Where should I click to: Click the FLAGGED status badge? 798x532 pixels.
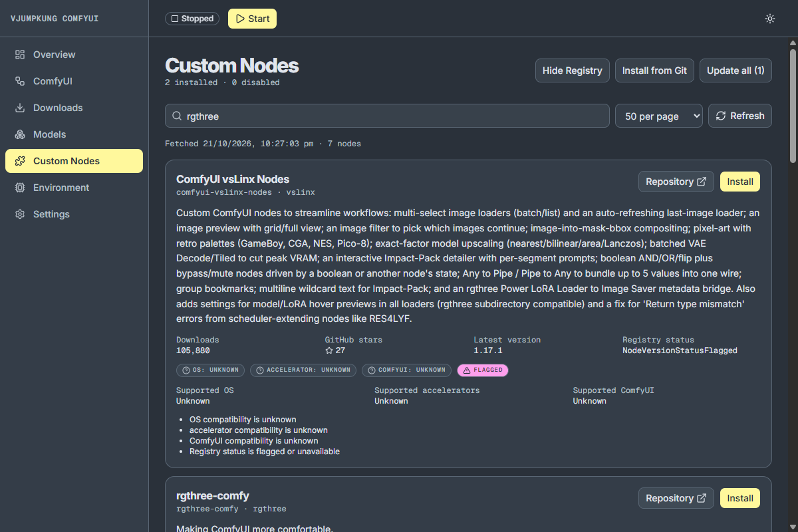click(x=483, y=370)
